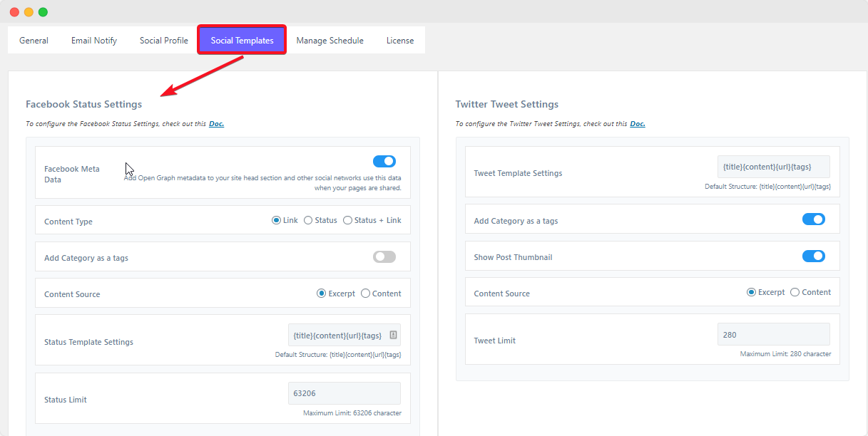Image resolution: width=868 pixels, height=436 pixels.
Task: Select Excerpt as Twitter content source
Action: pyautogui.click(x=751, y=292)
